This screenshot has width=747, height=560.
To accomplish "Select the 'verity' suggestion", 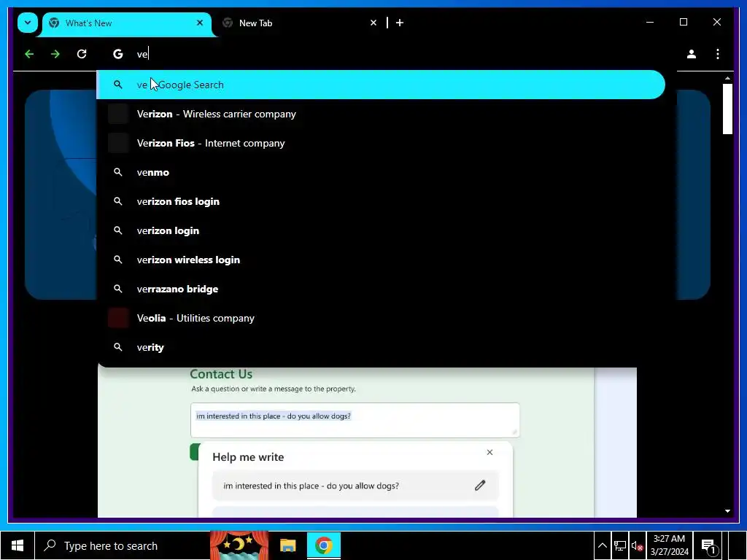I will [x=381, y=347].
